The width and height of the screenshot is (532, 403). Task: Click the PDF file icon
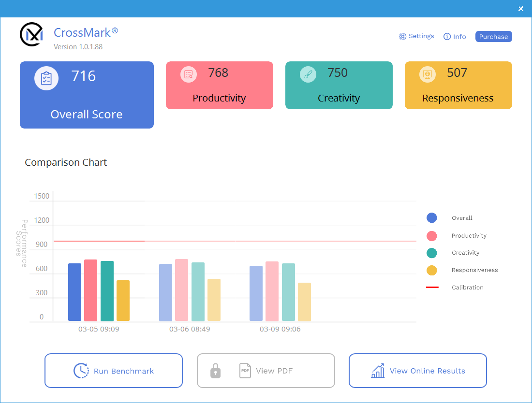tap(245, 371)
